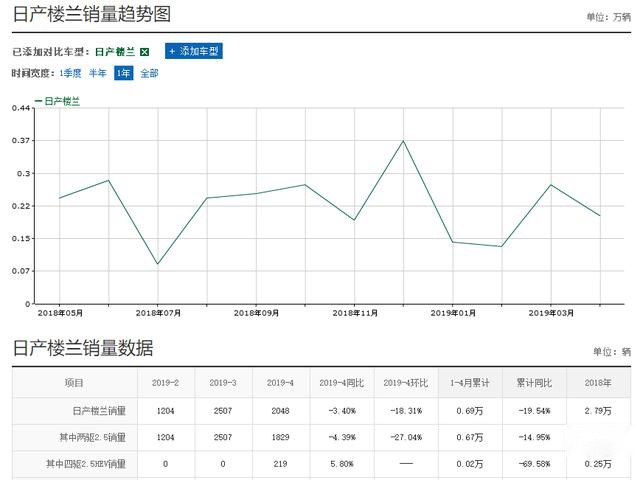Click the 1829 cell
This screenshot has height=480, width=640.
coord(280,438)
